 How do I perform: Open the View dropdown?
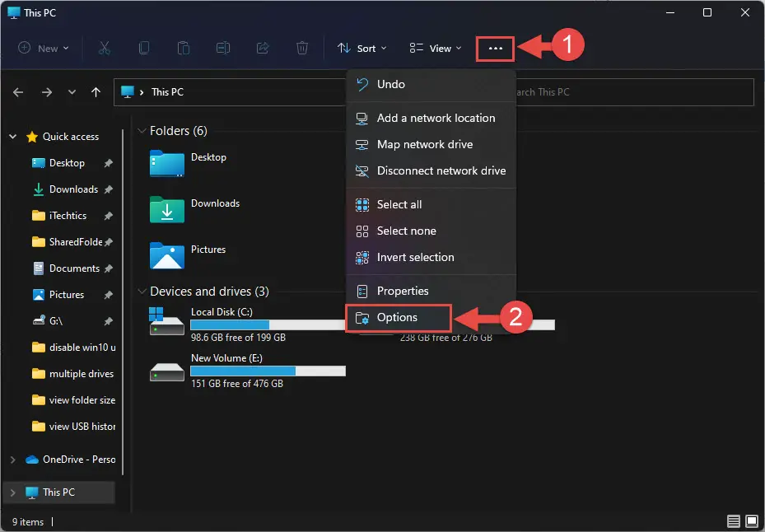click(x=436, y=49)
